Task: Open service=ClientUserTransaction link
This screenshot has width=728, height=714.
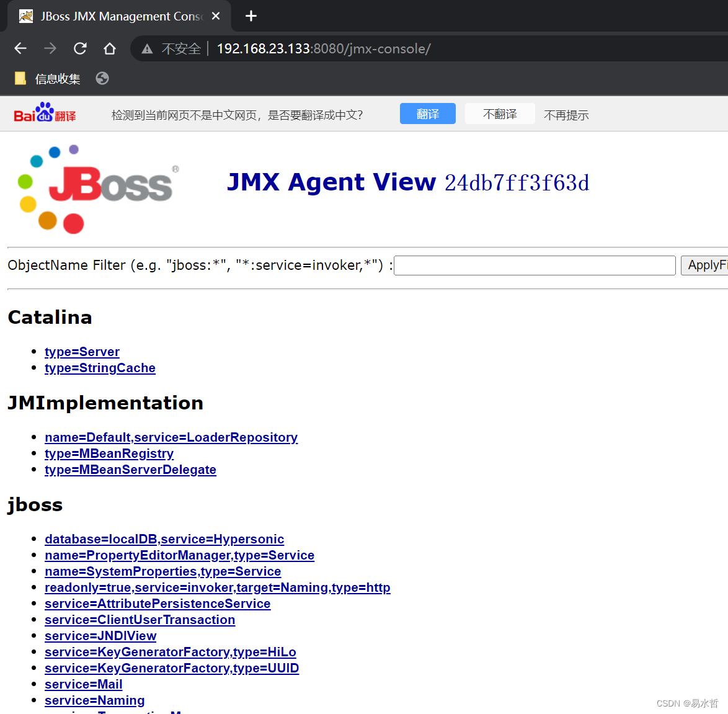Action: 140,620
